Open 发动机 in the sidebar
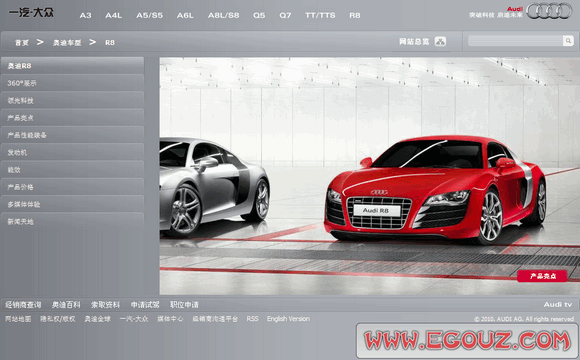The width and height of the screenshot is (580, 360). (x=72, y=152)
